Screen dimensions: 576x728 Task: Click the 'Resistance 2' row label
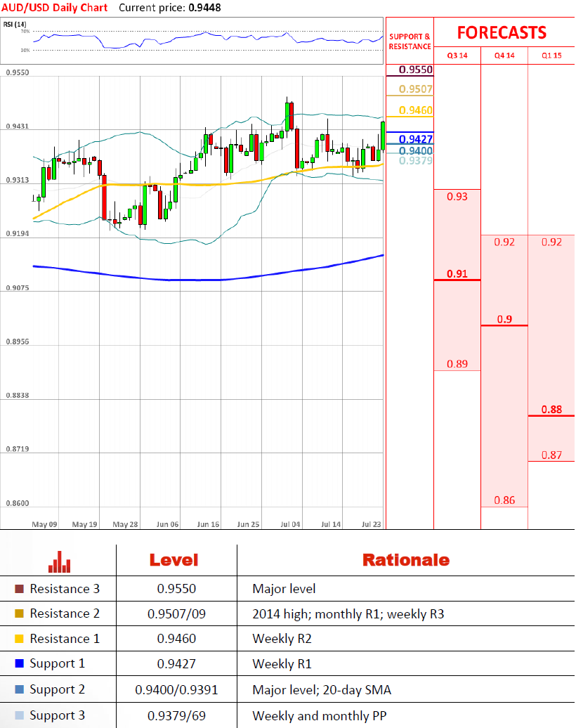[x=65, y=613]
